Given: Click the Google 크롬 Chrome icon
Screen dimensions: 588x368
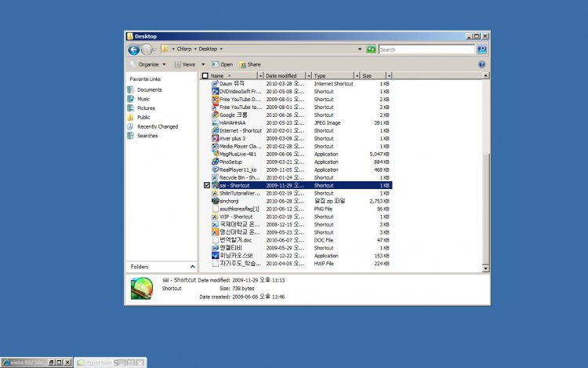Looking at the screenshot, I should pos(216,115).
